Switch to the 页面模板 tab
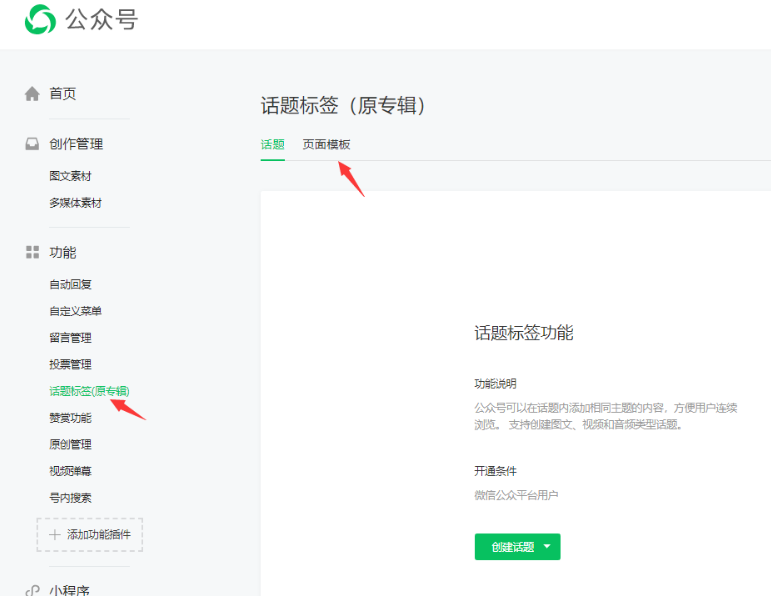Screen dimensions: 771x603 pos(326,145)
